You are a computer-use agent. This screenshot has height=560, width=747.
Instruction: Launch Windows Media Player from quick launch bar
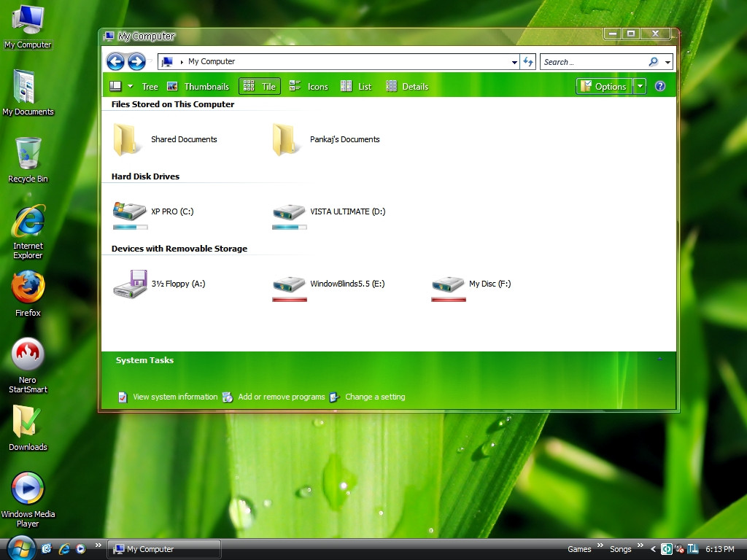click(81, 549)
